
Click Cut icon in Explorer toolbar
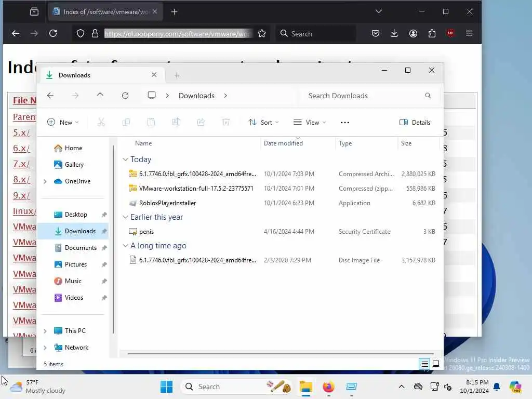pyautogui.click(x=101, y=122)
